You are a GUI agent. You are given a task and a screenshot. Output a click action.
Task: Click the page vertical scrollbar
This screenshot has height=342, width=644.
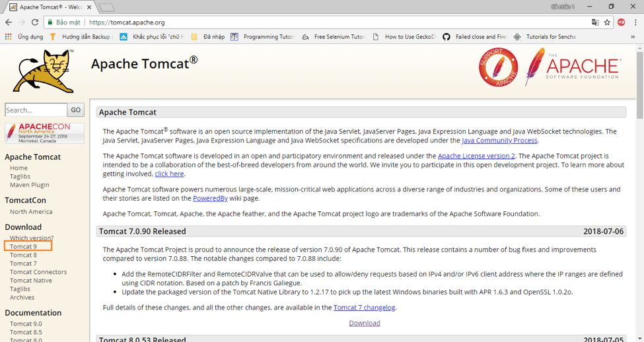coord(639,198)
